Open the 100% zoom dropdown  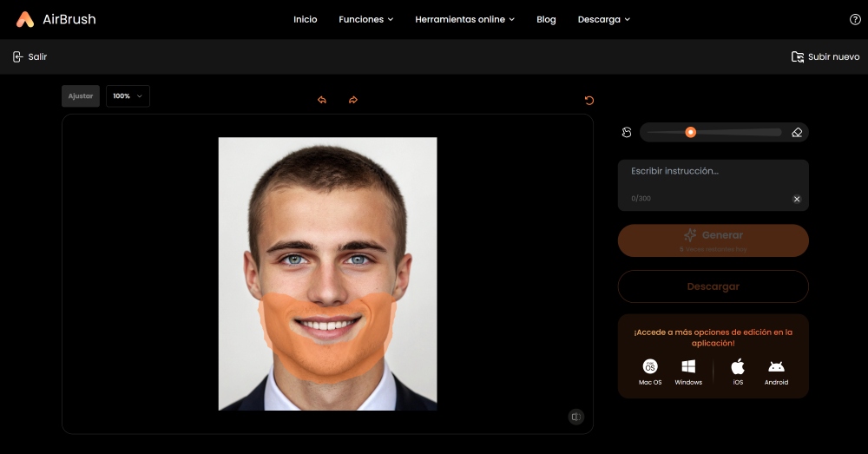(128, 96)
